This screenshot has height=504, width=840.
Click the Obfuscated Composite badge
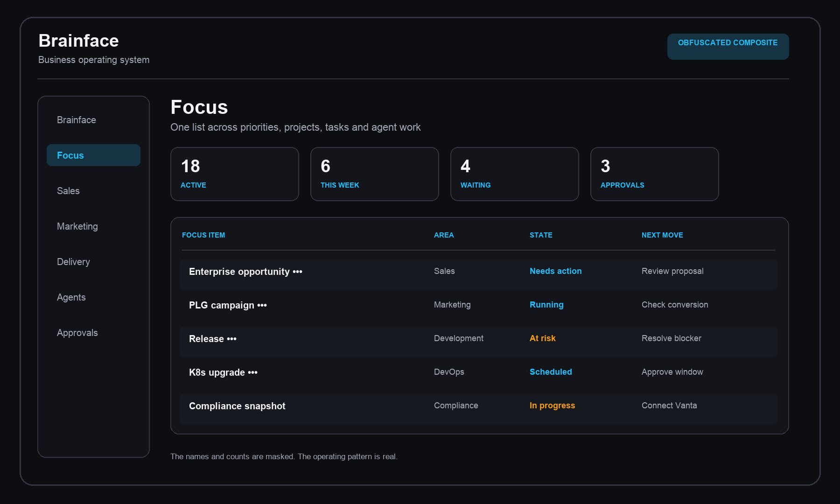728,46
